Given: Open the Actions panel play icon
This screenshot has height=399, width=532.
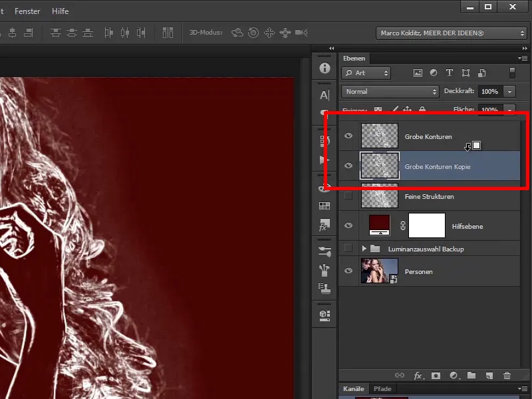Looking at the screenshot, I should tap(325, 160).
